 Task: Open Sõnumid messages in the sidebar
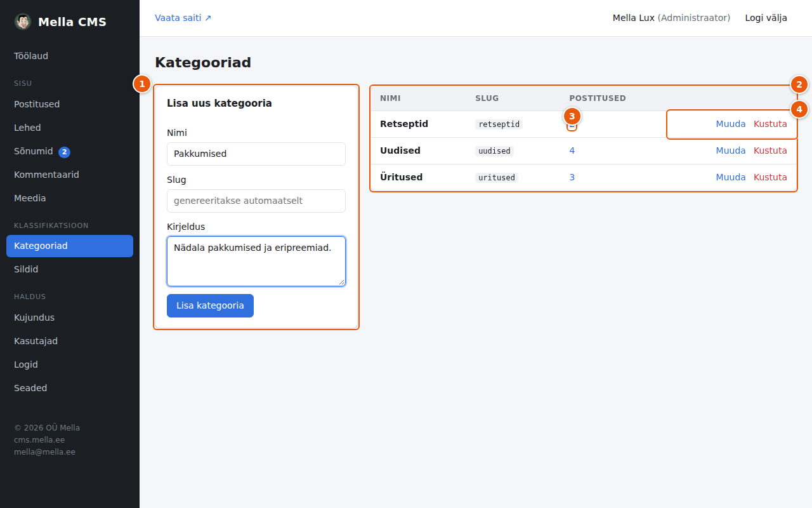tap(70, 151)
